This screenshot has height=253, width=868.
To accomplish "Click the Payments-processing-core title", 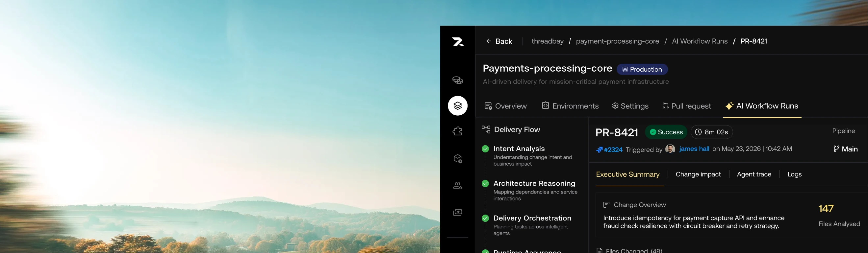I will click(547, 68).
